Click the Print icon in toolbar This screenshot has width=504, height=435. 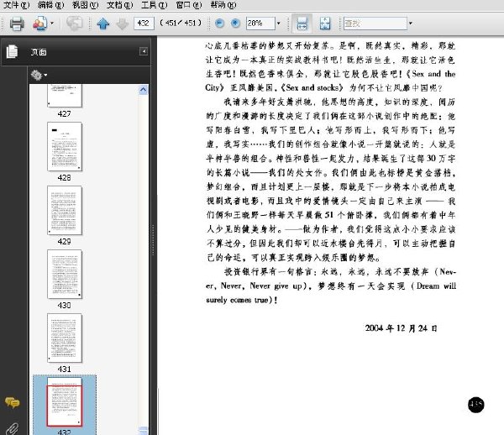pos(16,24)
